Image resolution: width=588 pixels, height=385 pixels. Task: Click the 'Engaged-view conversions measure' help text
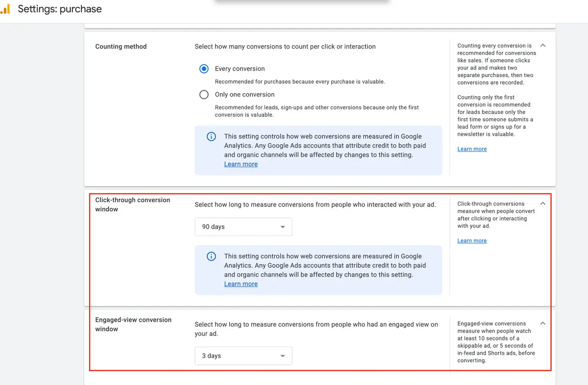(496, 342)
